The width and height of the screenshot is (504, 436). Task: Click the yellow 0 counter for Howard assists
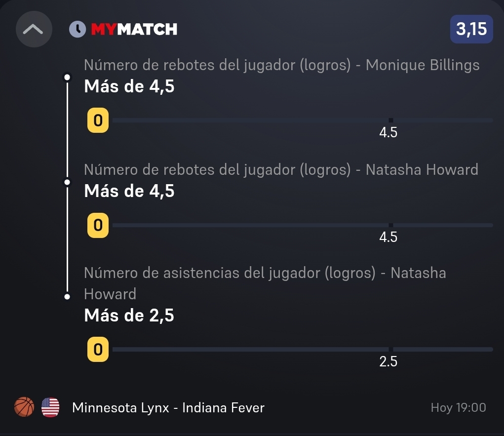tap(98, 349)
